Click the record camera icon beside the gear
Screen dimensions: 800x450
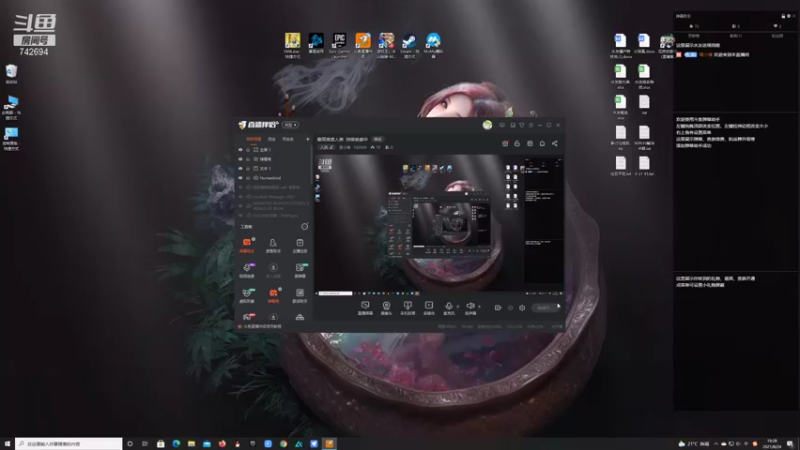coord(497,308)
